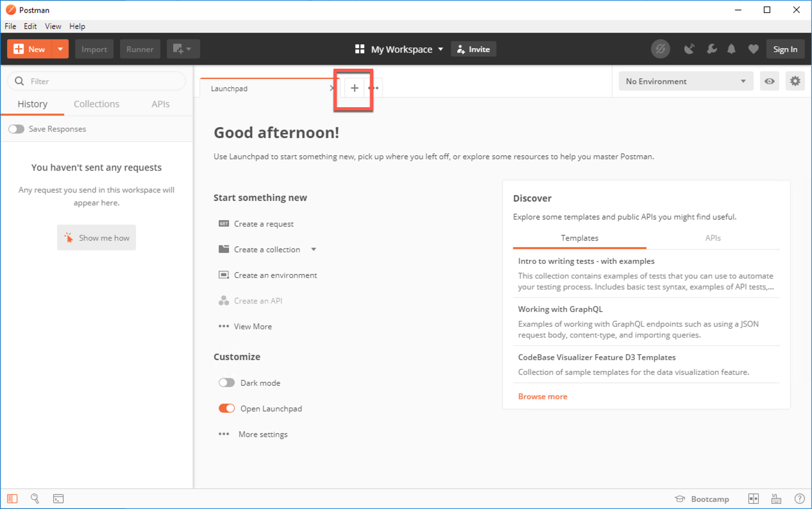
Task: Click the Invite button
Action: tap(473, 49)
